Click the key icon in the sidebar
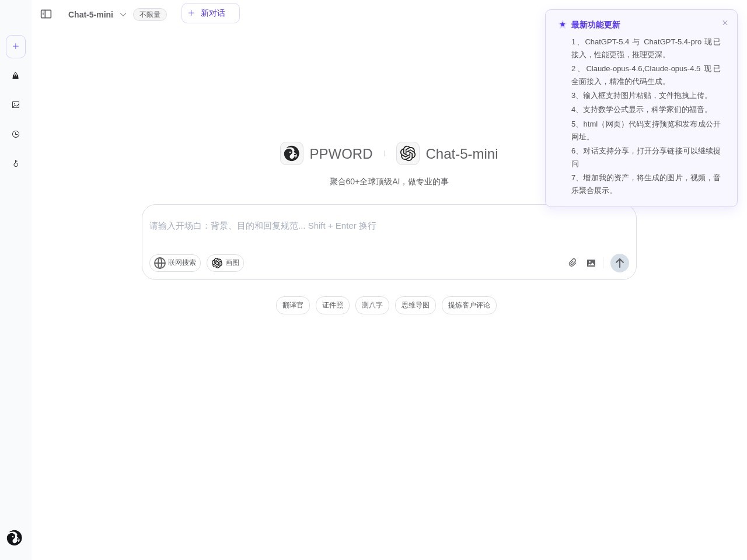 coord(16,164)
